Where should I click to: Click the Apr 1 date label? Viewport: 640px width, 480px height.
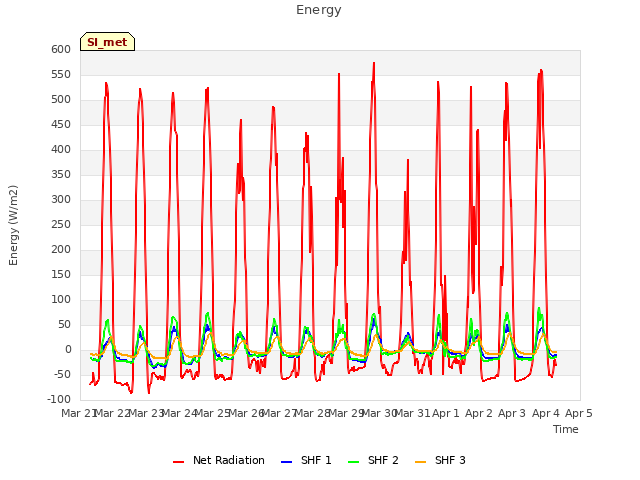click(x=446, y=413)
